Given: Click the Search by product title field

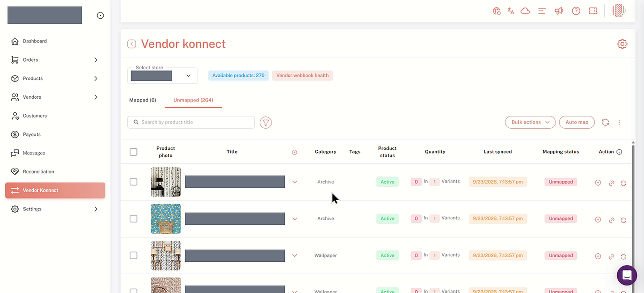Looking at the screenshot, I should [x=191, y=122].
